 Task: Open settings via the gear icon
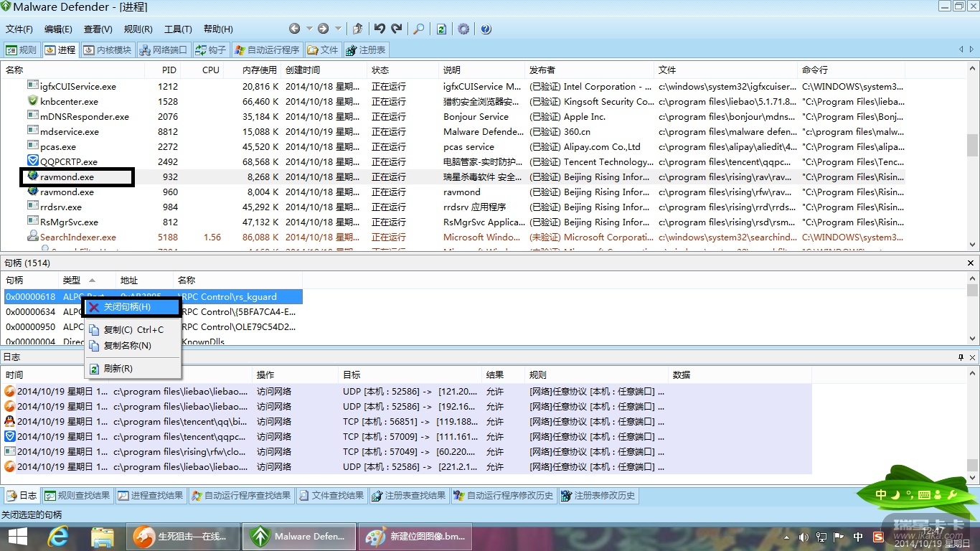point(463,29)
